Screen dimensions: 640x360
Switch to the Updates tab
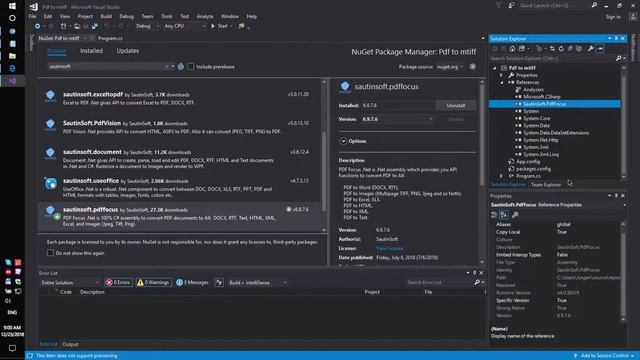(x=128, y=51)
